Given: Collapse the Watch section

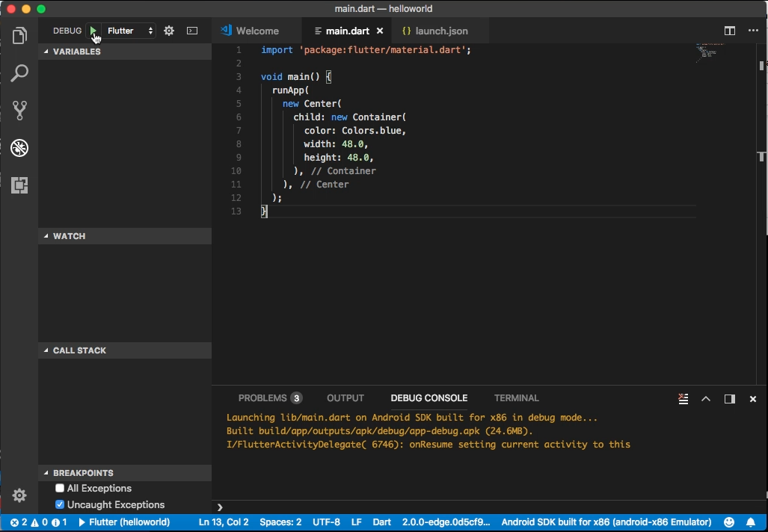Looking at the screenshot, I should 125,236.
